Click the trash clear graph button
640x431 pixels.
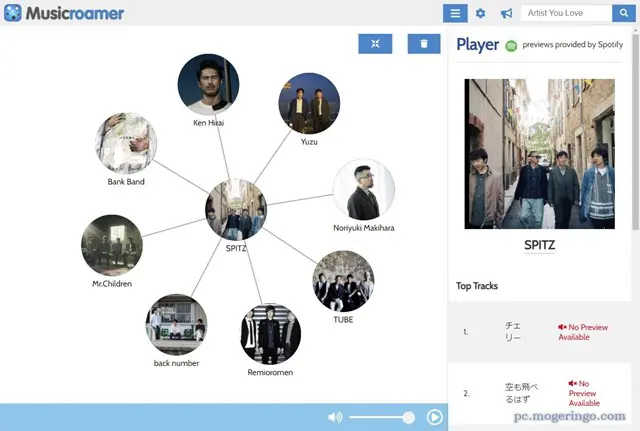coord(424,44)
